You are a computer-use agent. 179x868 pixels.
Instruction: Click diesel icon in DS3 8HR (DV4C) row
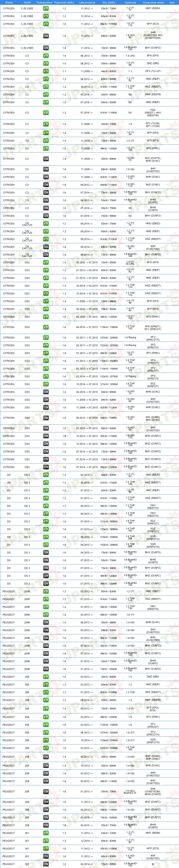tap(46, 392)
